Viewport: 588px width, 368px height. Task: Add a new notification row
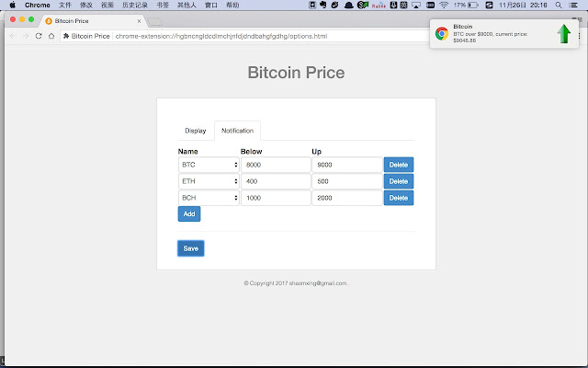click(x=189, y=214)
